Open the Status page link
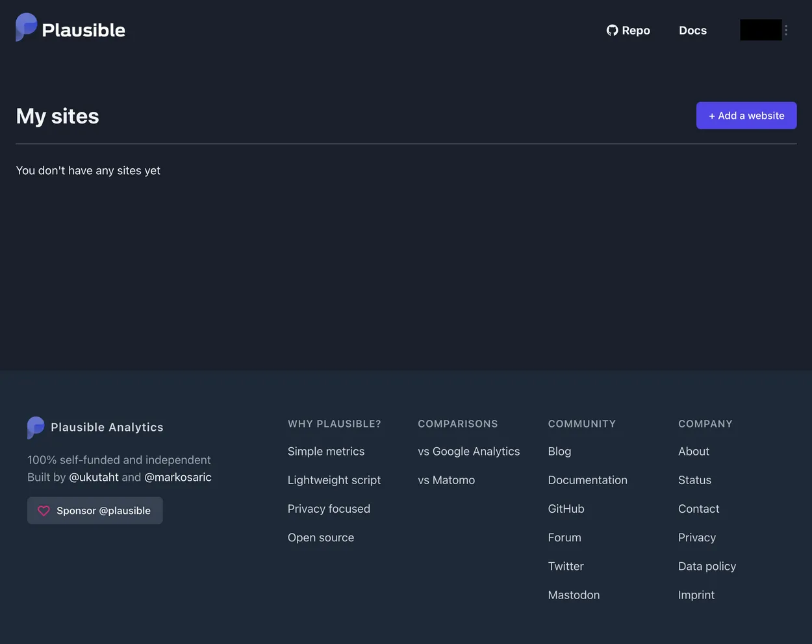This screenshot has height=644, width=812. point(694,479)
